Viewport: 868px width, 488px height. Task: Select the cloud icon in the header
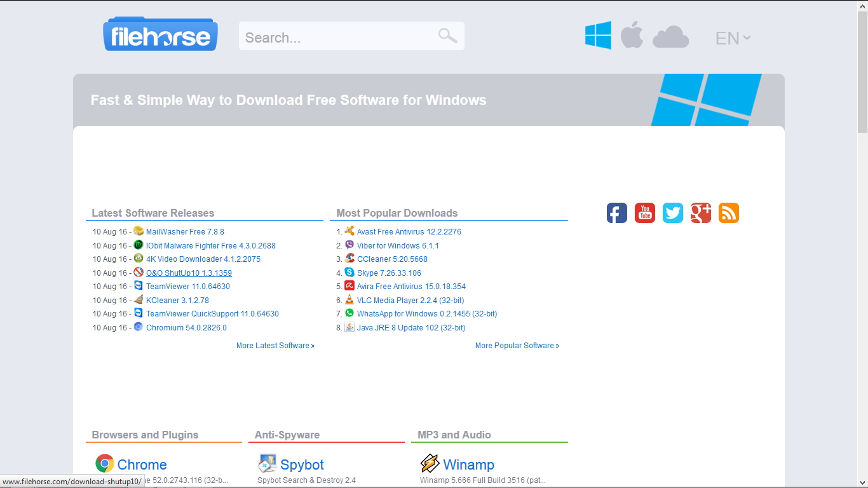[x=670, y=37]
